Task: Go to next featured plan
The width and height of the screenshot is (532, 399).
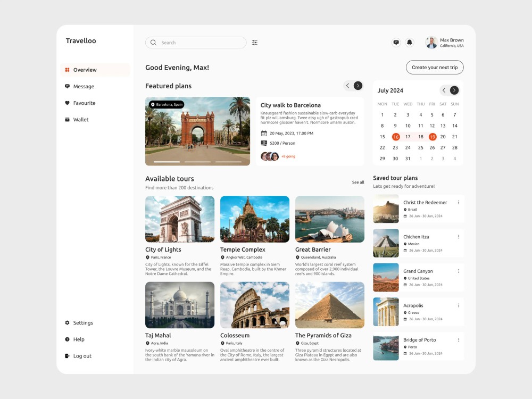Action: 358,86
